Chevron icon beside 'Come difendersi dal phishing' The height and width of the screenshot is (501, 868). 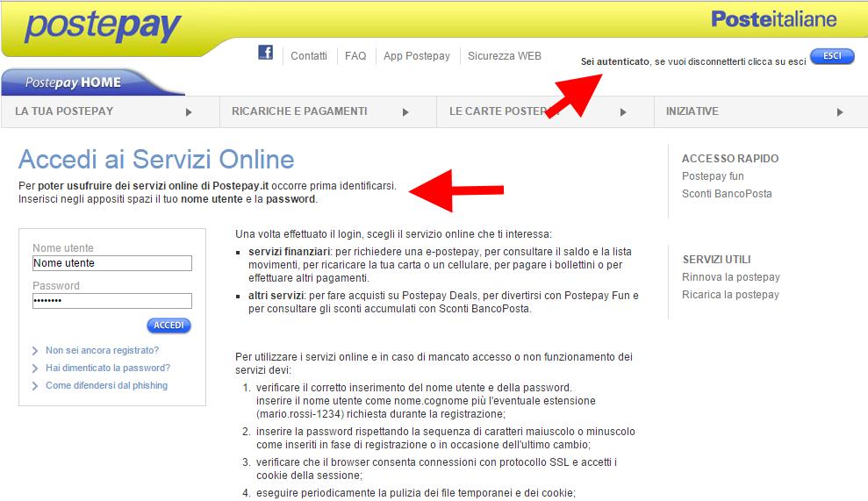coord(35,386)
